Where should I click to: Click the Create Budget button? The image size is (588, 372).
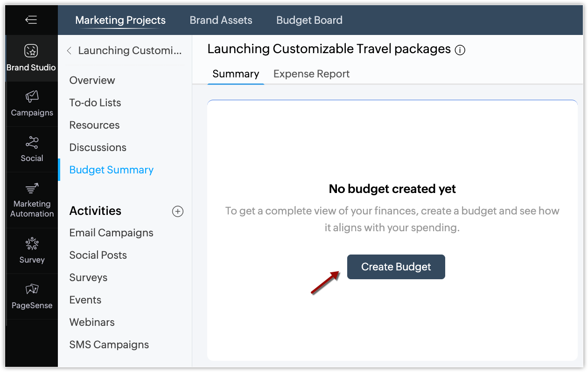396,267
